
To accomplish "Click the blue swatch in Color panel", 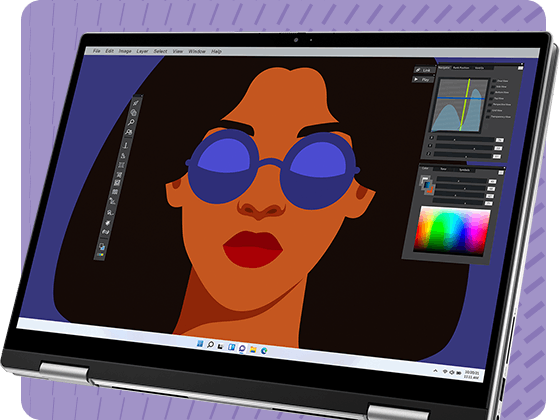I will (x=427, y=185).
